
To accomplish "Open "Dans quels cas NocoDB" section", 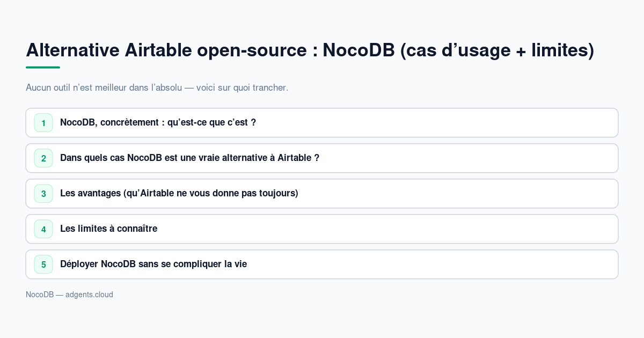I will click(x=322, y=158).
